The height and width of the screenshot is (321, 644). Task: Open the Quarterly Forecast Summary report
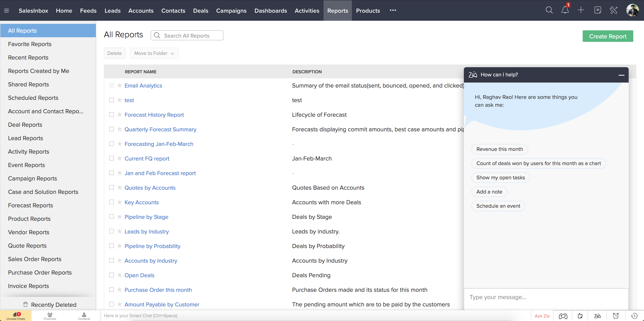coord(160,129)
